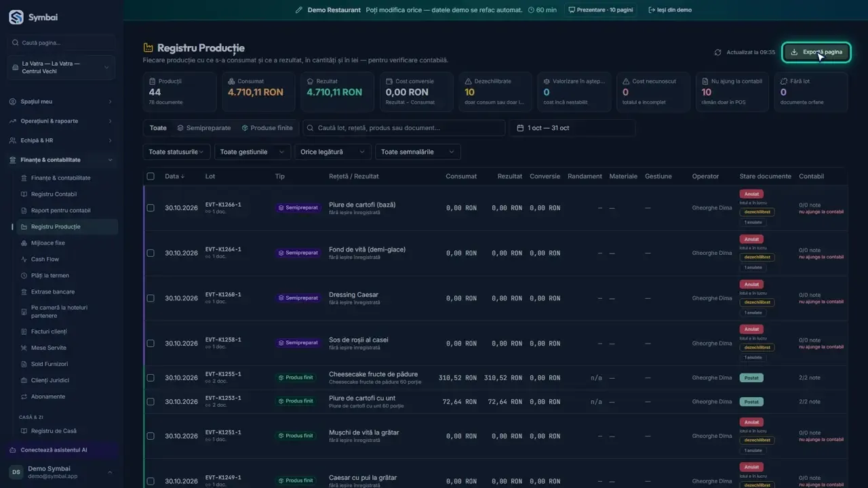Switch to the Produse finite tab

click(x=267, y=128)
